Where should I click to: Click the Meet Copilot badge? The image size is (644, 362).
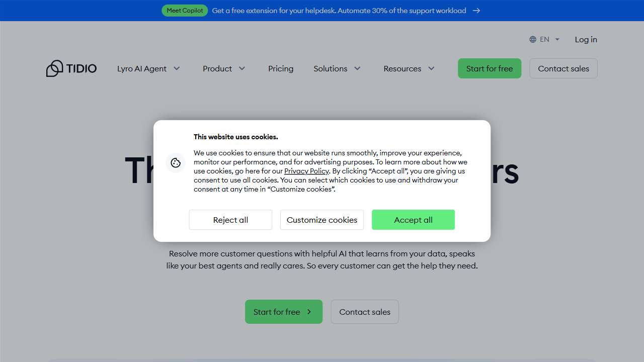(185, 11)
